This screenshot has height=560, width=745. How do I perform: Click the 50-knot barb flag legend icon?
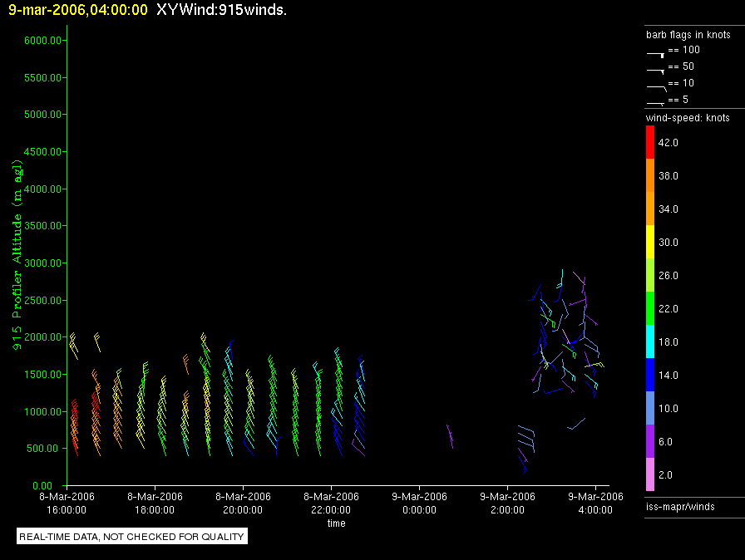(656, 70)
